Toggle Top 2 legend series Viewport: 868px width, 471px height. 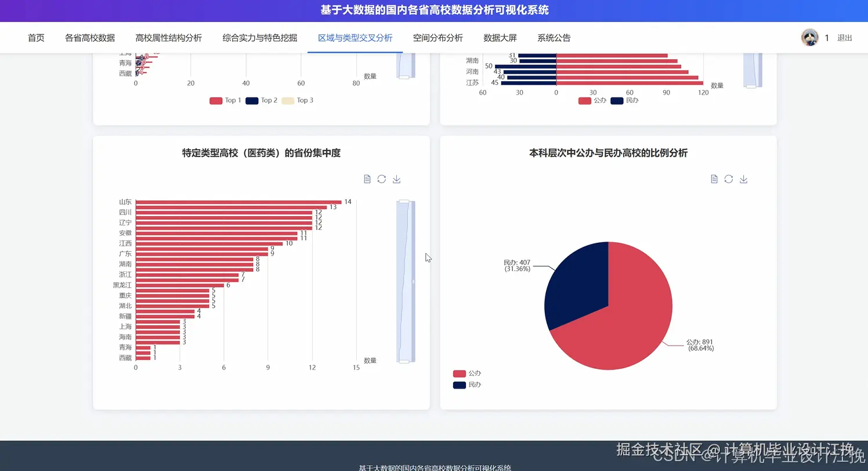coord(262,100)
